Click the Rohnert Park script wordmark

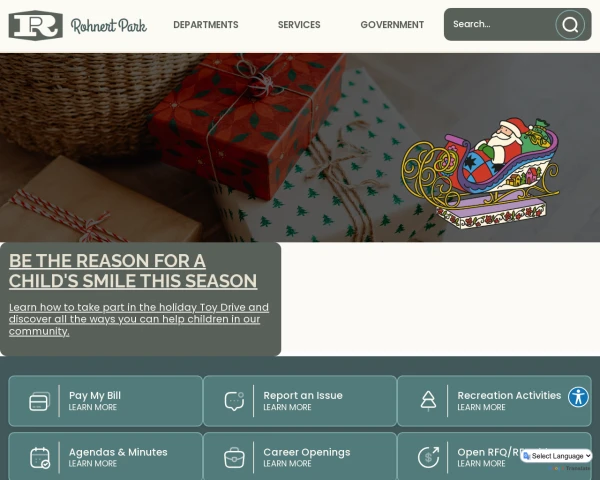(x=109, y=26)
